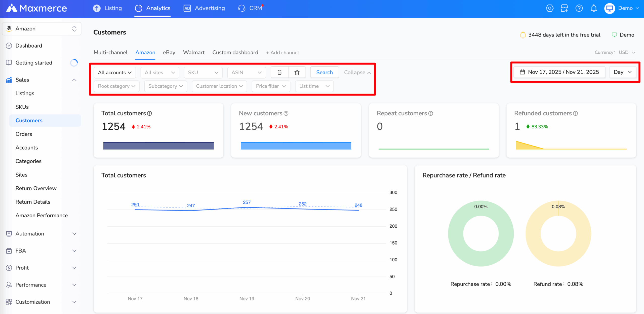Collapse the Sales sidebar section

click(74, 80)
